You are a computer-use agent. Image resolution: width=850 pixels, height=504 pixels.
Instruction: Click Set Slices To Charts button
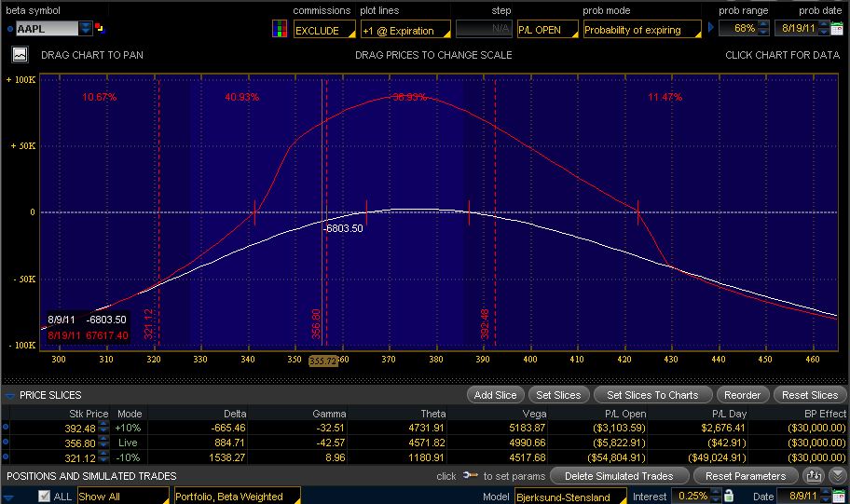[x=652, y=395]
